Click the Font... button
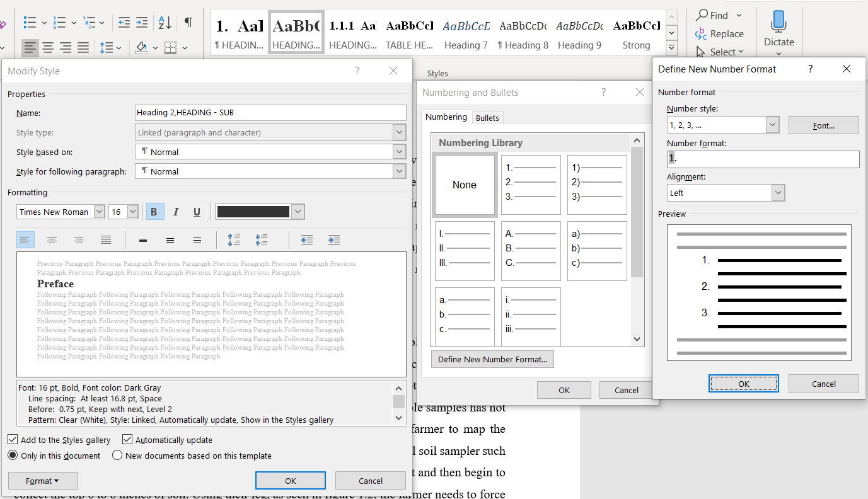Screen dimensions: 868x499 (823, 125)
